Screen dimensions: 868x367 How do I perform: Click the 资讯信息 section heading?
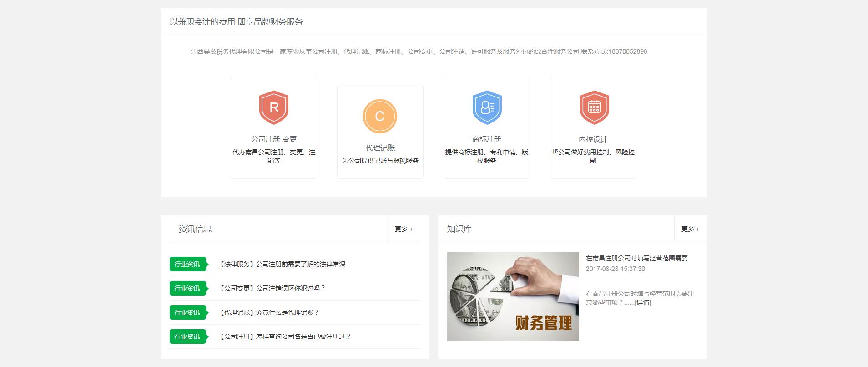coord(195,229)
